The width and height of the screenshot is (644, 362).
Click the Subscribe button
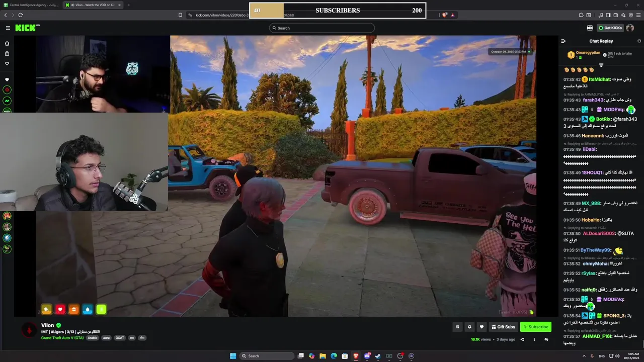(536, 327)
